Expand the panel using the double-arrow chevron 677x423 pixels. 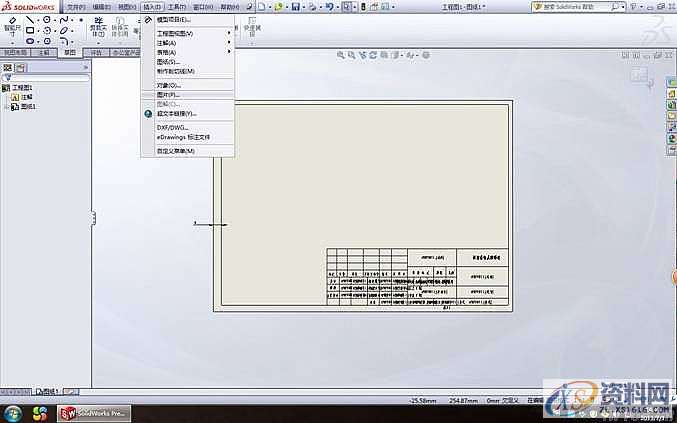pos(85,67)
